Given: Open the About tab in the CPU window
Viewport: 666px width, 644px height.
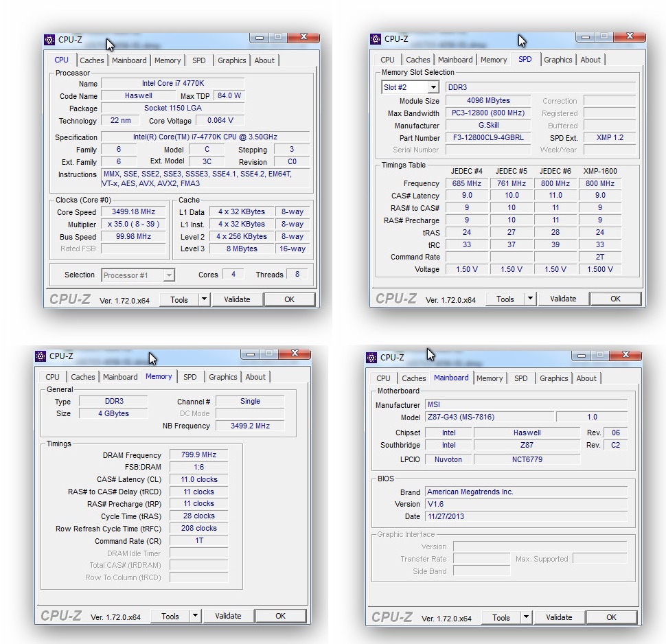Looking at the screenshot, I should (264, 60).
